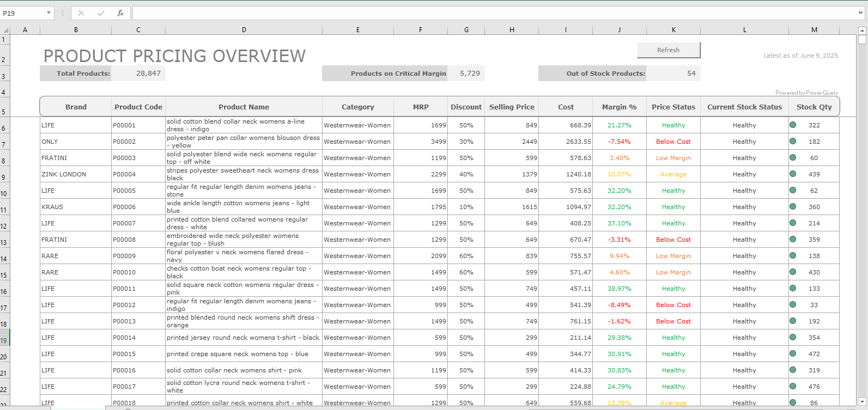This screenshot has width=868, height=410.
Task: Click the Enter checkmark icon in formula bar
Action: (101, 13)
